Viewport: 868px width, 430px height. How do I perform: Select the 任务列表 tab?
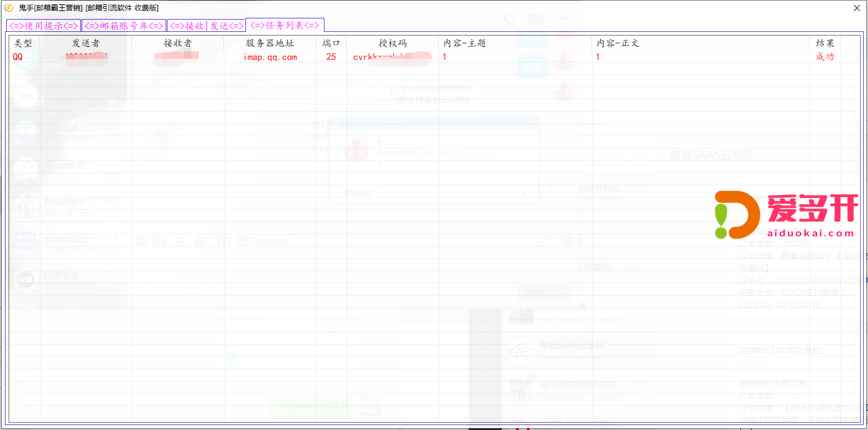coord(285,25)
